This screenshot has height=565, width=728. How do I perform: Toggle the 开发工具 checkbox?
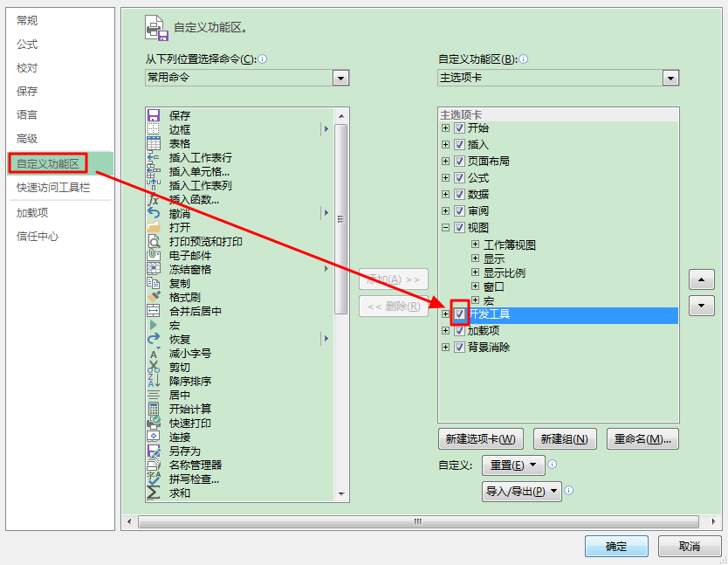[x=459, y=314]
